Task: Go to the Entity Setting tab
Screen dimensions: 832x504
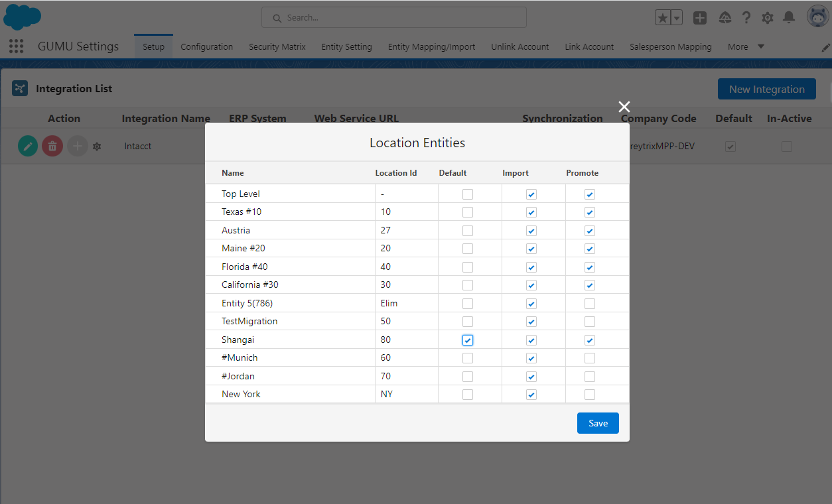Action: (x=346, y=46)
